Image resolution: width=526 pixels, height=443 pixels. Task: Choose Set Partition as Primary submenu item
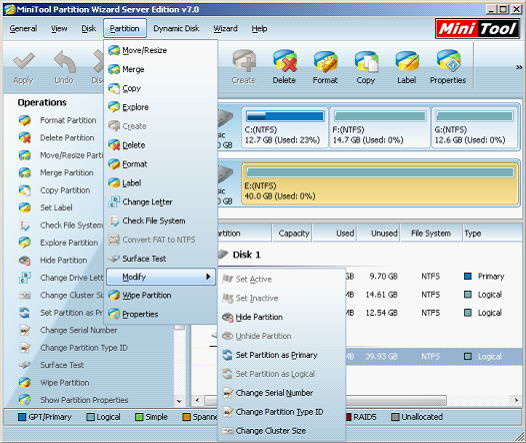point(281,355)
